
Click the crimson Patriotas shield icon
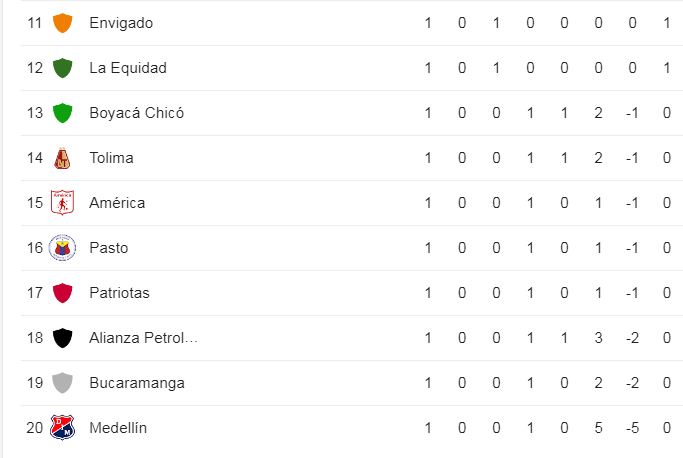[62, 292]
